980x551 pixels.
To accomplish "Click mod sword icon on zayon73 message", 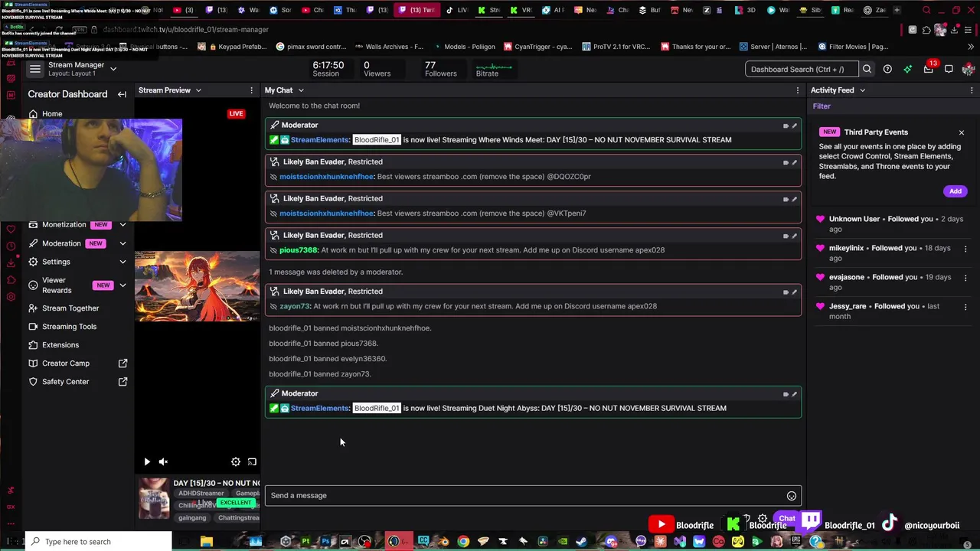I will (x=794, y=292).
